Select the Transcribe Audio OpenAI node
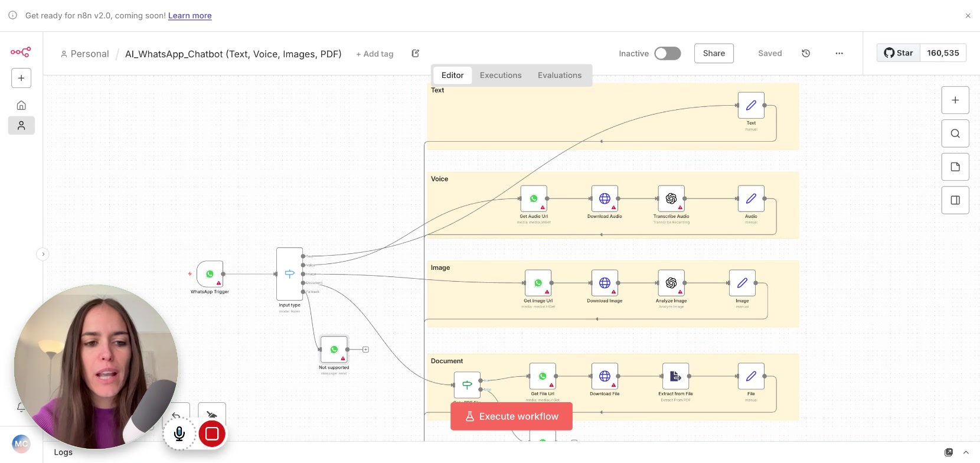This screenshot has width=980, height=463. (671, 199)
